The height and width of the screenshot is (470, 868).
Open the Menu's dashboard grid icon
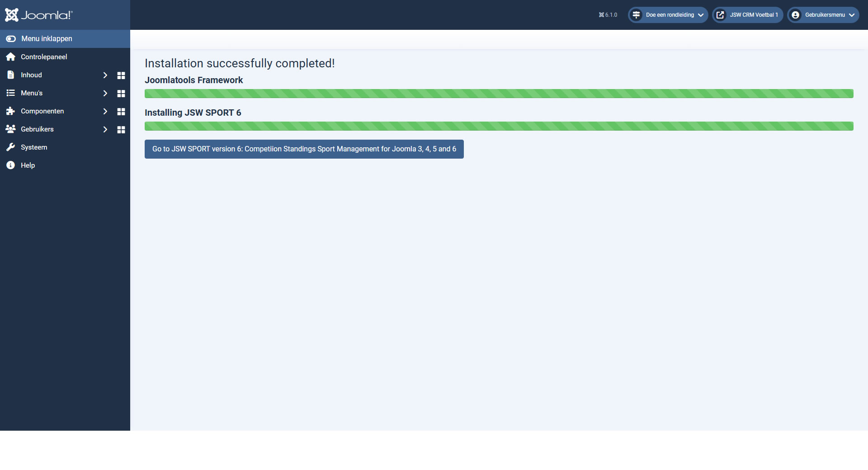coord(121,94)
